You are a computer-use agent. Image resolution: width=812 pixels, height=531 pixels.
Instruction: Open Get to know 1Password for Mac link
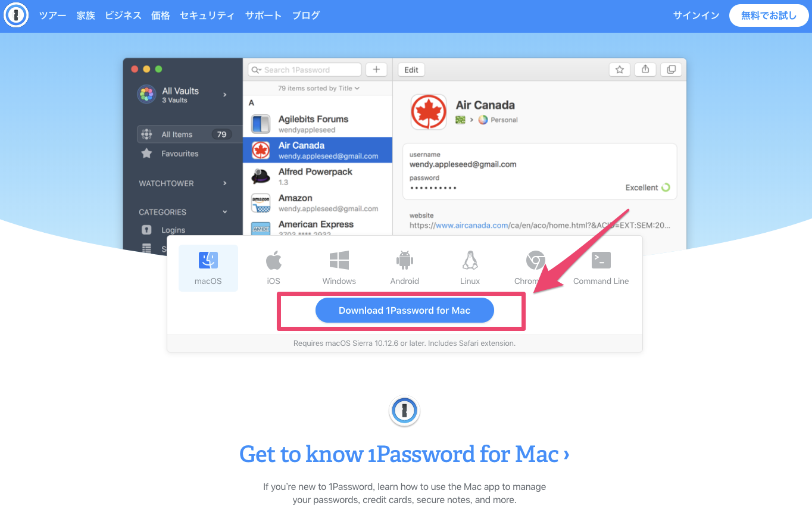pyautogui.click(x=404, y=454)
